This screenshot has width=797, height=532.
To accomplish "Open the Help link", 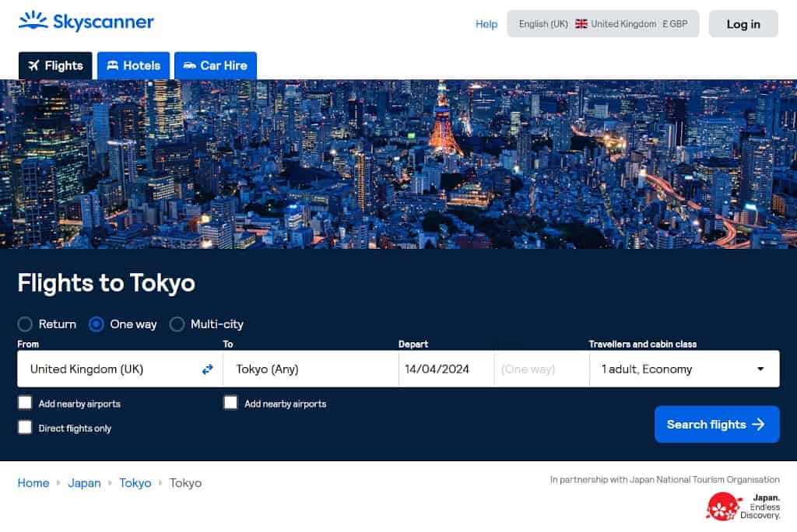I will (x=486, y=24).
